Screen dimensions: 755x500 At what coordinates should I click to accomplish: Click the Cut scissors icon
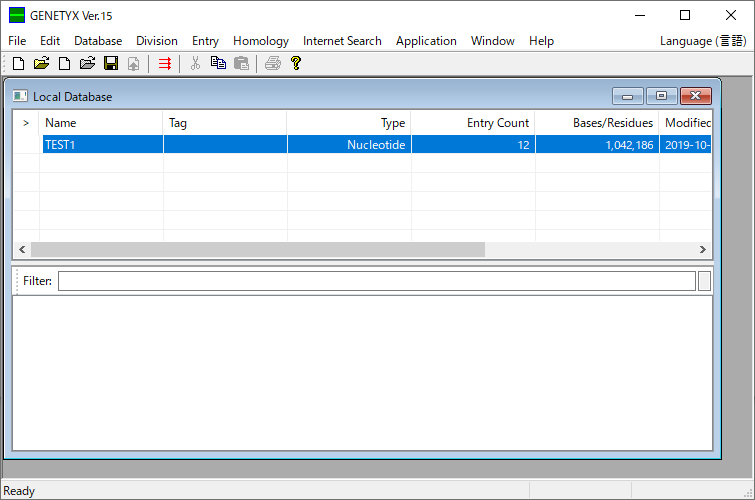coord(195,63)
